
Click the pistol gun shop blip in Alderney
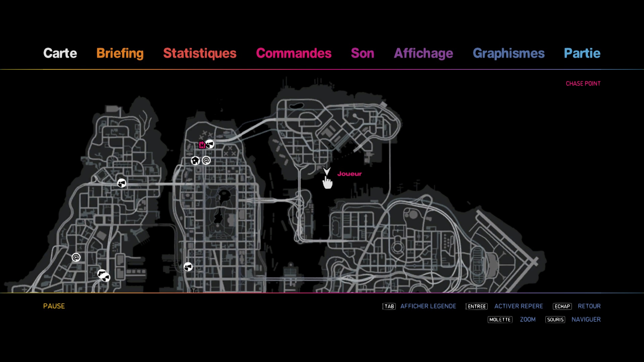click(101, 274)
